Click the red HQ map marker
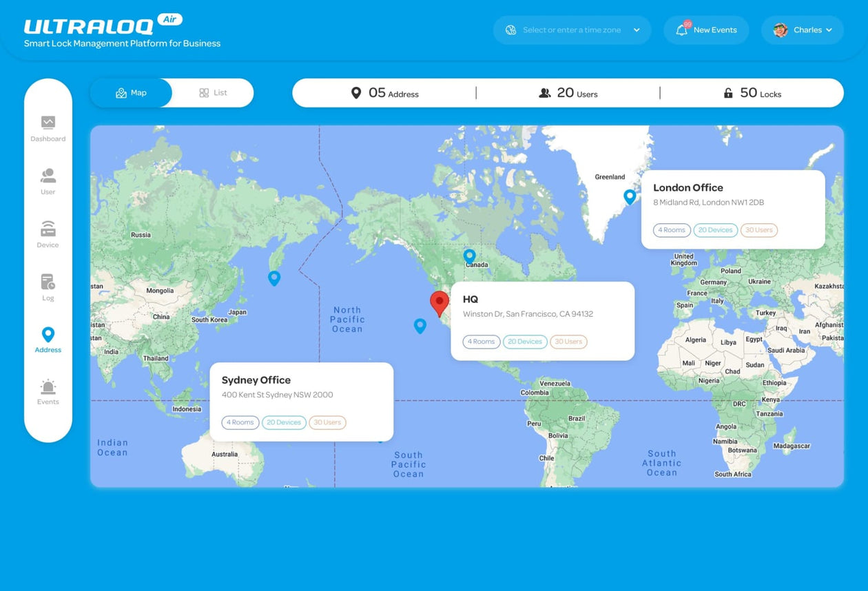 tap(440, 302)
